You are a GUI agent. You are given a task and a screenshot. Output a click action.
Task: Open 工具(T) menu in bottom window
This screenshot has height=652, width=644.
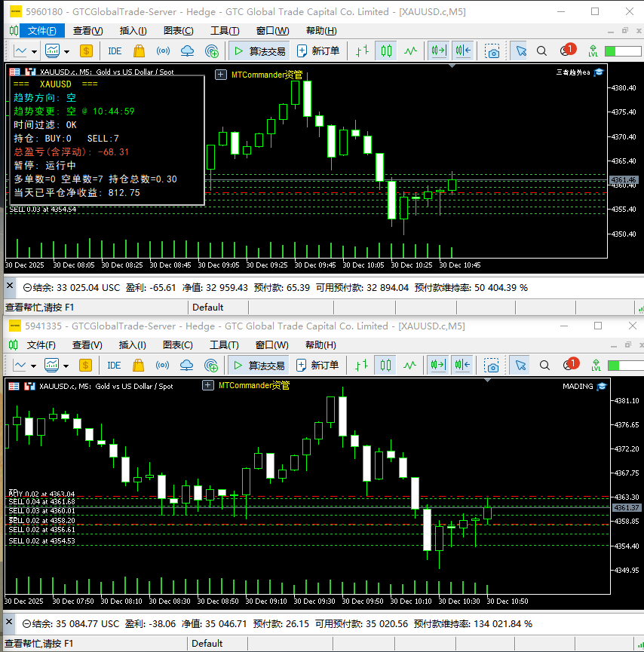[x=224, y=345]
